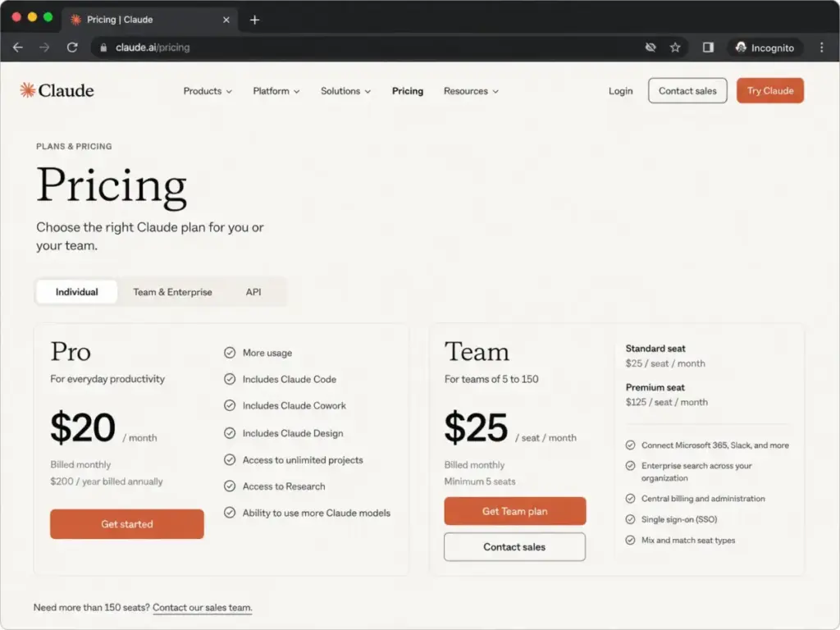Switch to the API pricing tab
840x630 pixels.
coord(253,292)
